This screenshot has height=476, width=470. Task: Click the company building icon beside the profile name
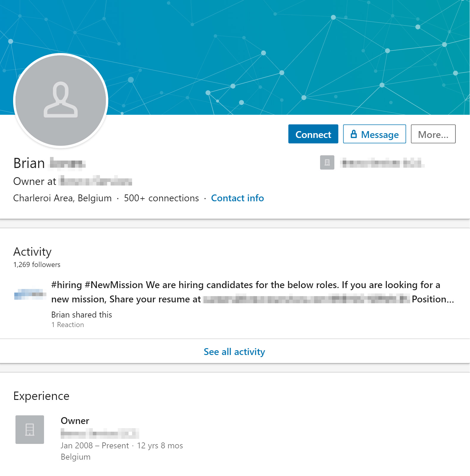327,162
